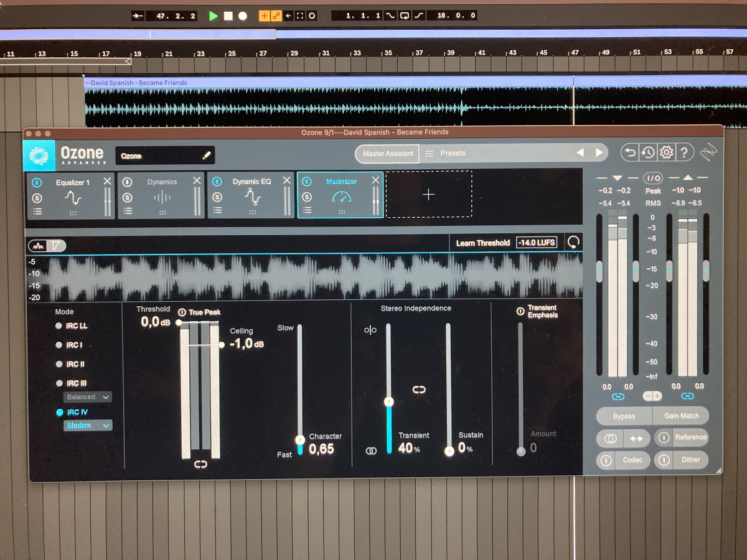747x560 pixels.
Task: Click the reset circular arrow beside LUFS target
Action: pos(572,243)
